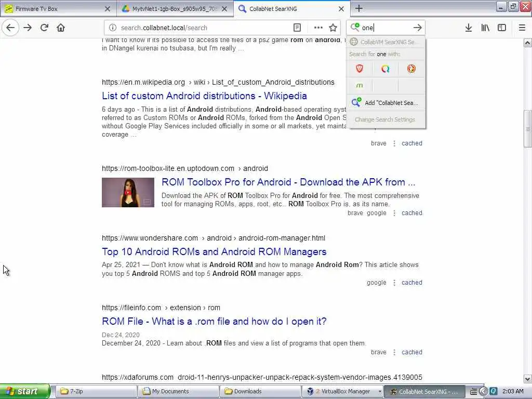Bookmark this page with the star
Screen dimensions: 532x399
click(x=333, y=28)
